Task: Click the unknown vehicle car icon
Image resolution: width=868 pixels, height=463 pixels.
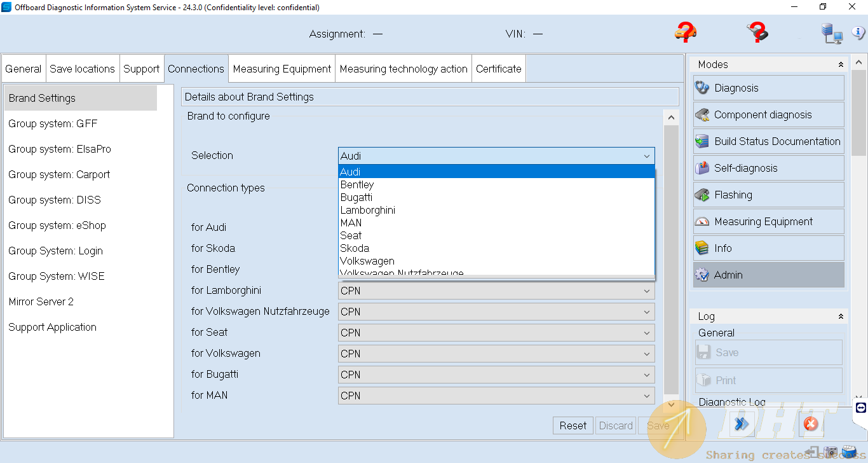Action: tap(686, 32)
